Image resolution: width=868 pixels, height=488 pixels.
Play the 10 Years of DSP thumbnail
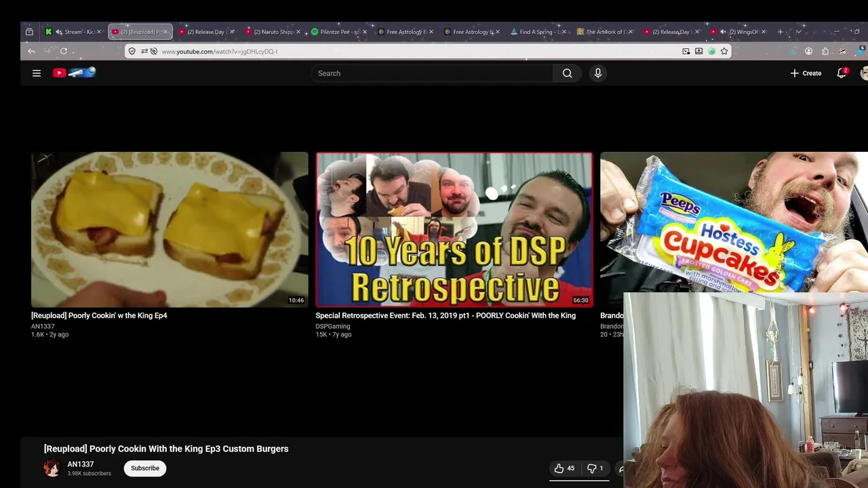[454, 229]
